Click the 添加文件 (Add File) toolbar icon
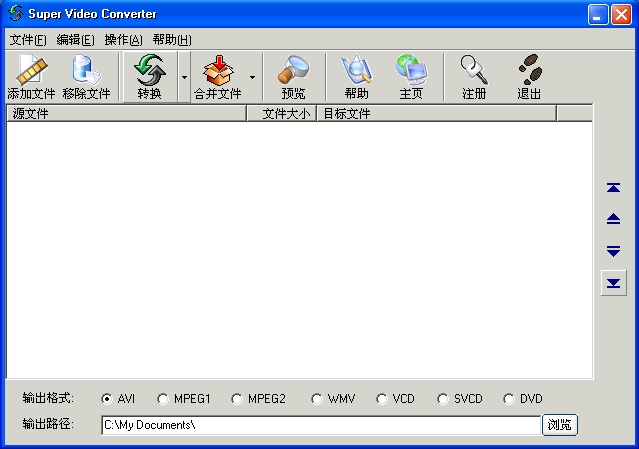The width and height of the screenshot is (639, 449). [31, 77]
